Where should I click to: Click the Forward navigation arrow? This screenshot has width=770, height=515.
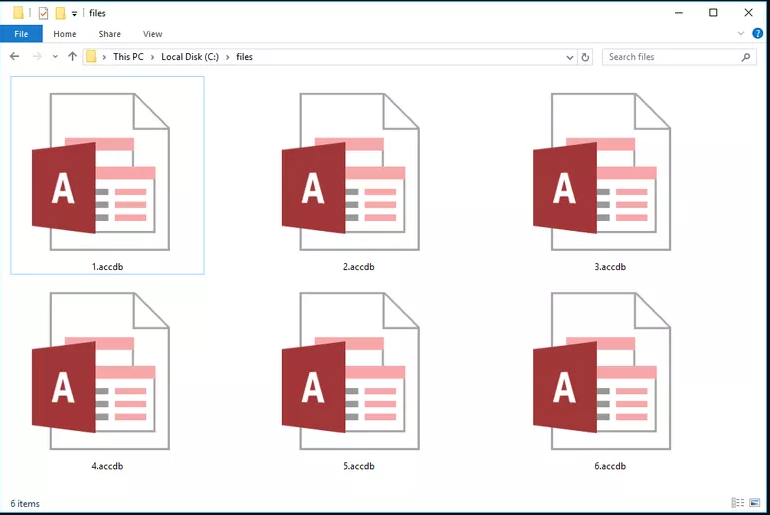pyautogui.click(x=37, y=56)
